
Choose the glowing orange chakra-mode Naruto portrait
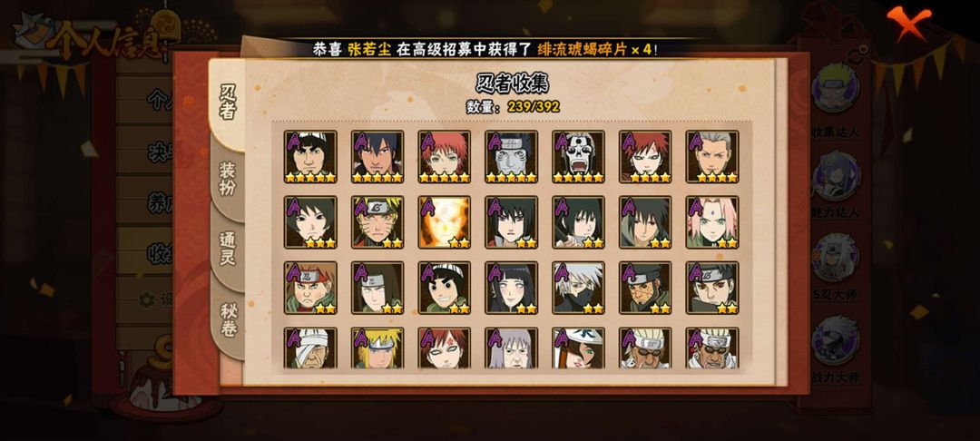(x=445, y=222)
